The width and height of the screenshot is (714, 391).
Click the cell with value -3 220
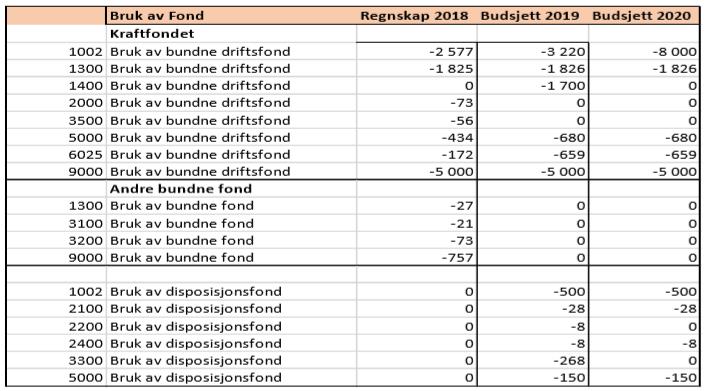pyautogui.click(x=533, y=51)
